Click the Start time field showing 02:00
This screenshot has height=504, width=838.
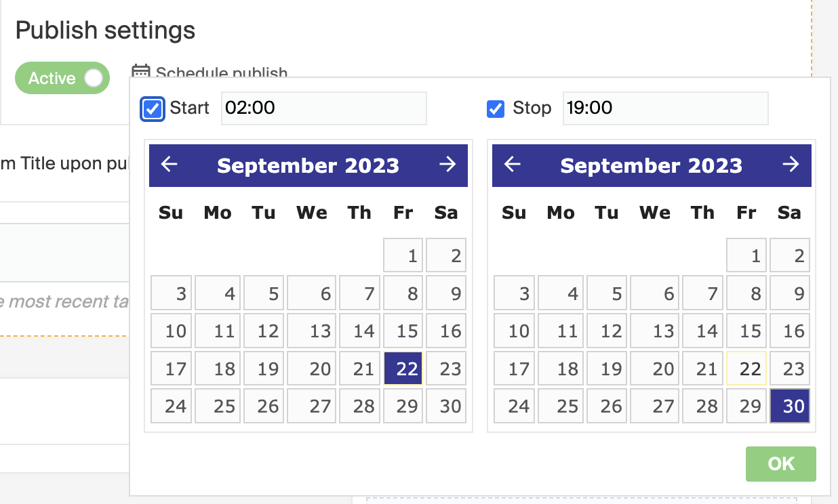[x=324, y=108]
